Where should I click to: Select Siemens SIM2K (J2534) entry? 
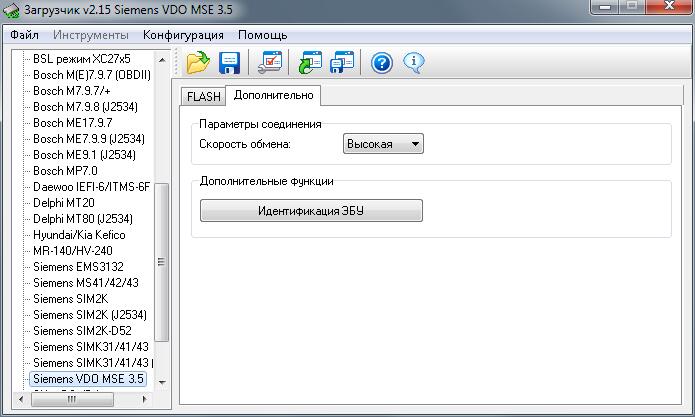pos(90,315)
